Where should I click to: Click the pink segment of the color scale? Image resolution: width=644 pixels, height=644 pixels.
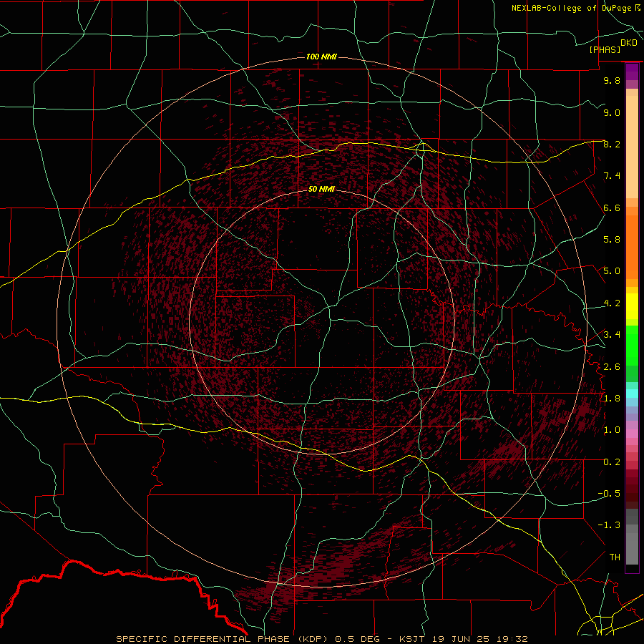point(632,434)
